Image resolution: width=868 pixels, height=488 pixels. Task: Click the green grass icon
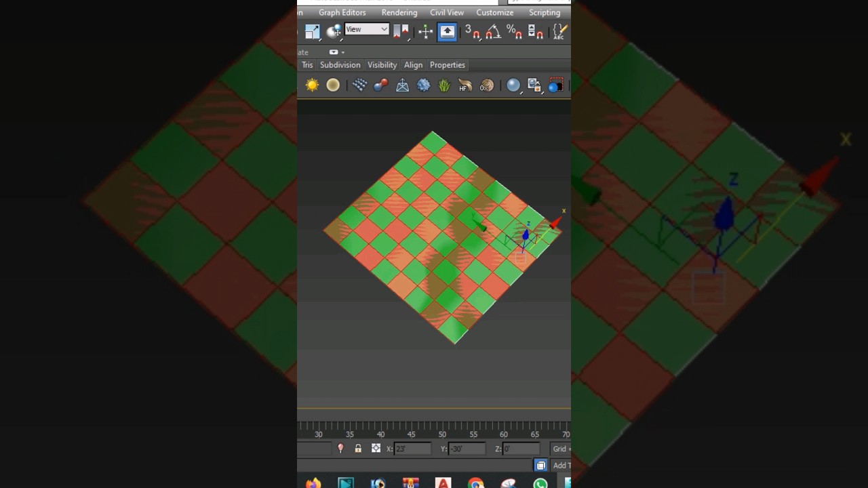click(x=444, y=85)
